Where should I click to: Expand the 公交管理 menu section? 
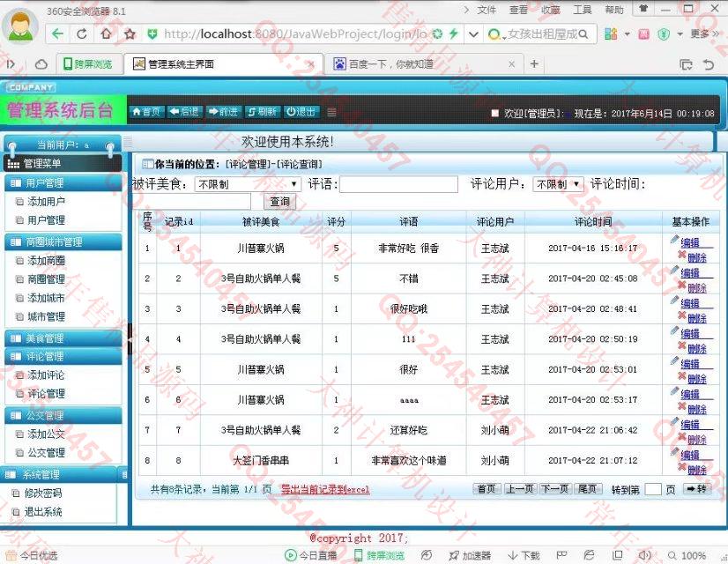63,415
